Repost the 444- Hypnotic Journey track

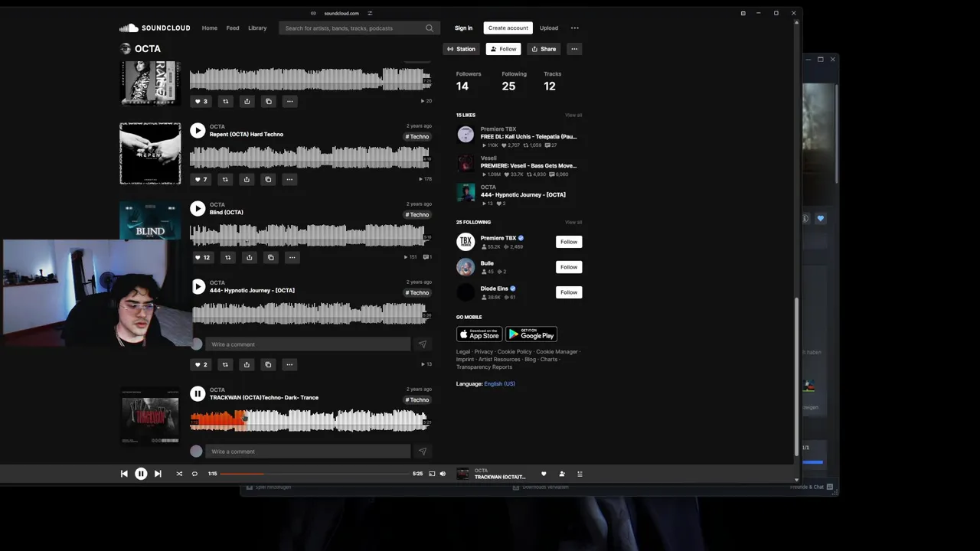225,364
